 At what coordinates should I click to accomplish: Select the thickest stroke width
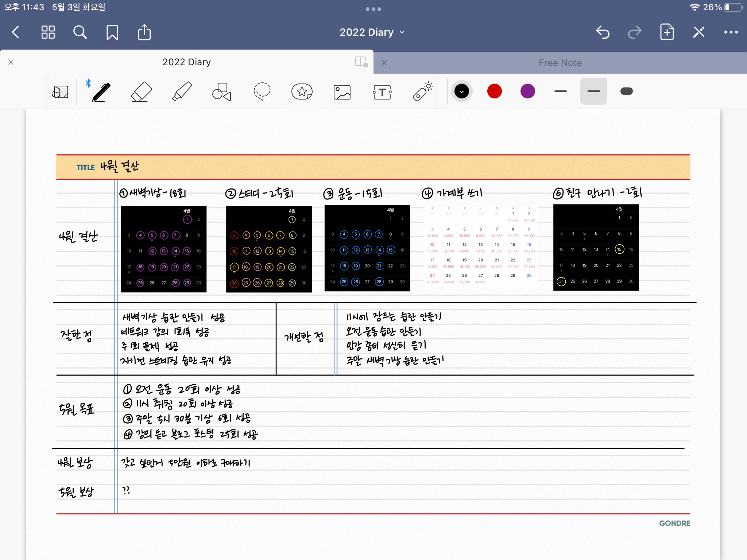[x=626, y=92]
